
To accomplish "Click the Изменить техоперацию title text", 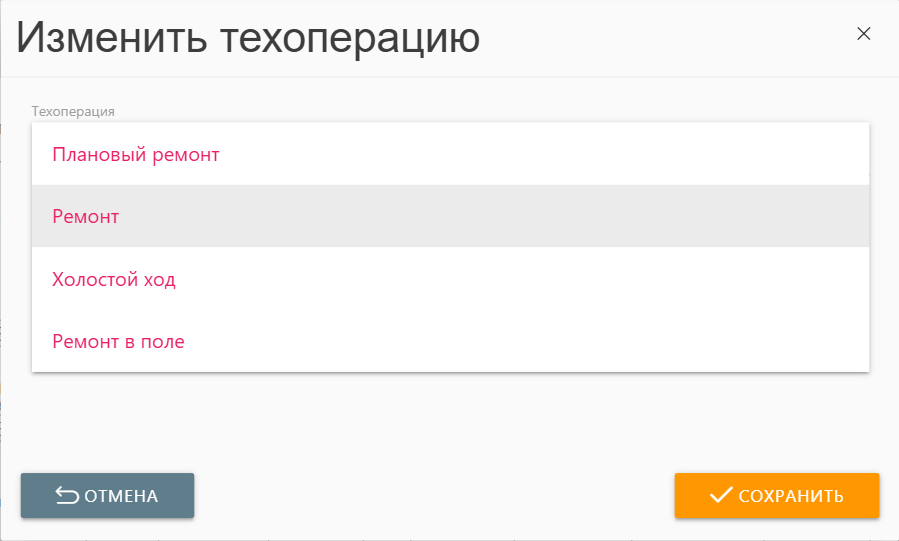I will tap(248, 38).
